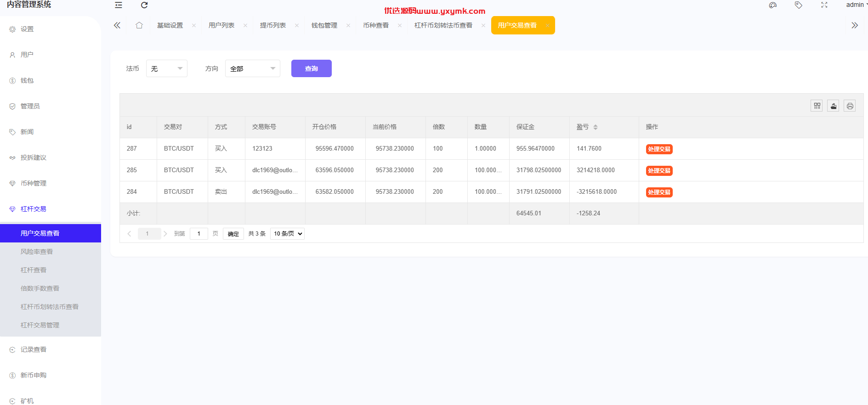Open 风险率查看 in the sidebar
Image resolution: width=868 pixels, height=405 pixels.
pos(51,252)
